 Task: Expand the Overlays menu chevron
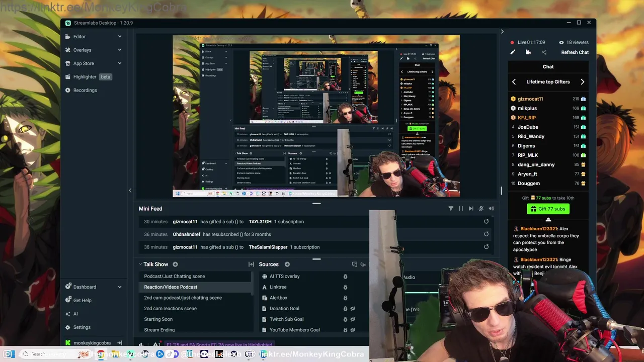click(120, 50)
